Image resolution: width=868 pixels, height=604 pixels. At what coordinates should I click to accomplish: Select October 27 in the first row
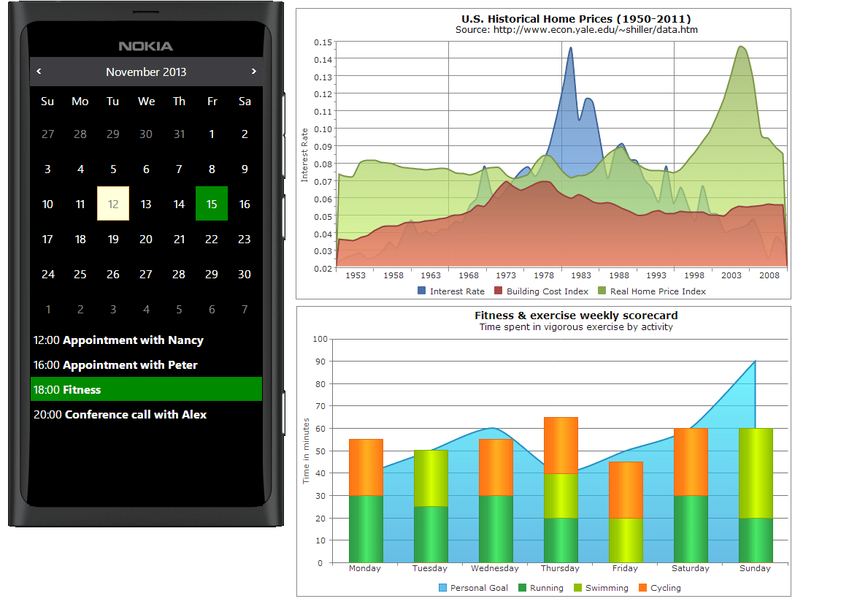click(x=47, y=134)
